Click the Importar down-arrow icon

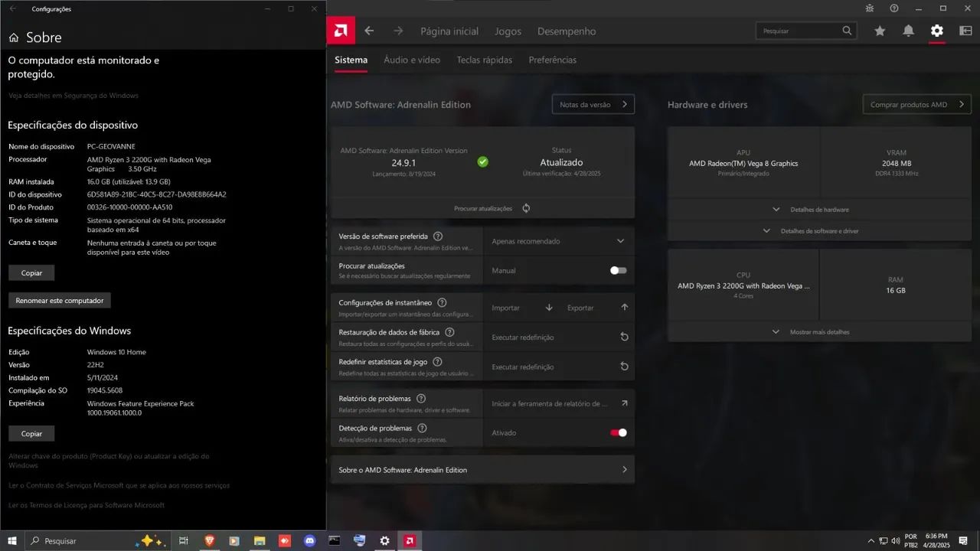coord(549,308)
